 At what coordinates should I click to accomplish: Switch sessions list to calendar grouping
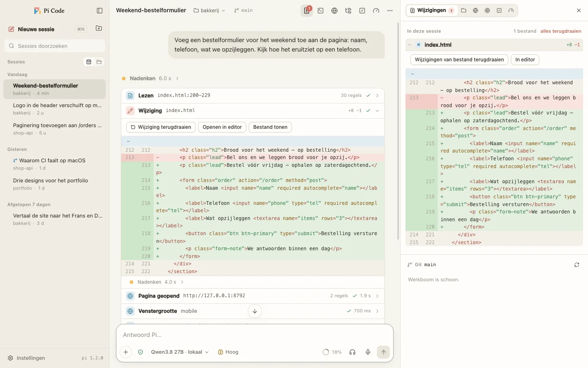pos(89,62)
